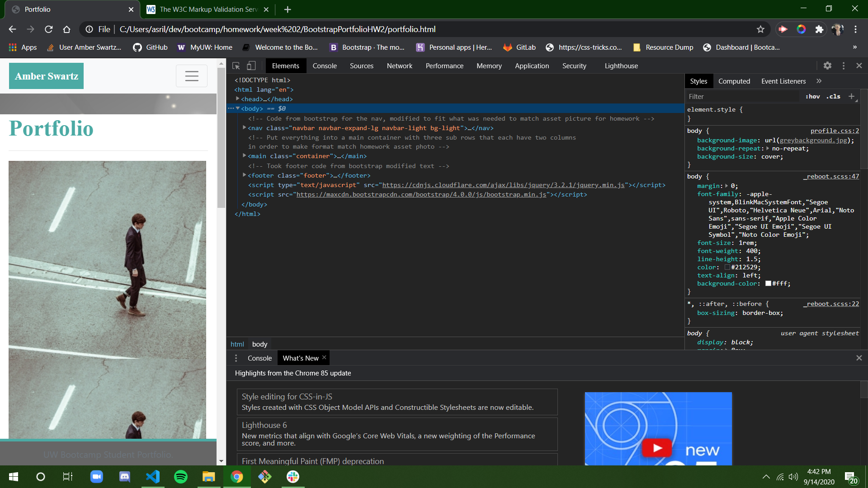Collapse the body element node
The image size is (868, 488).
[x=237, y=108]
